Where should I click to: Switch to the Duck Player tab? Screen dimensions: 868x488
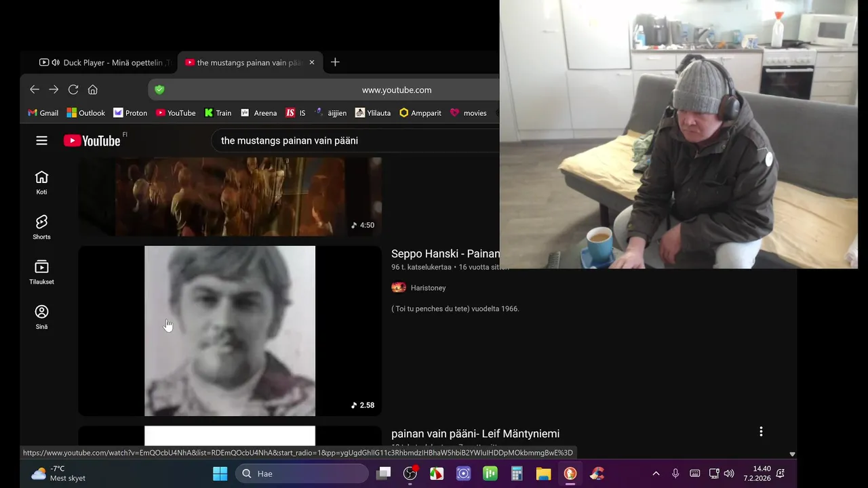pyautogui.click(x=106, y=62)
